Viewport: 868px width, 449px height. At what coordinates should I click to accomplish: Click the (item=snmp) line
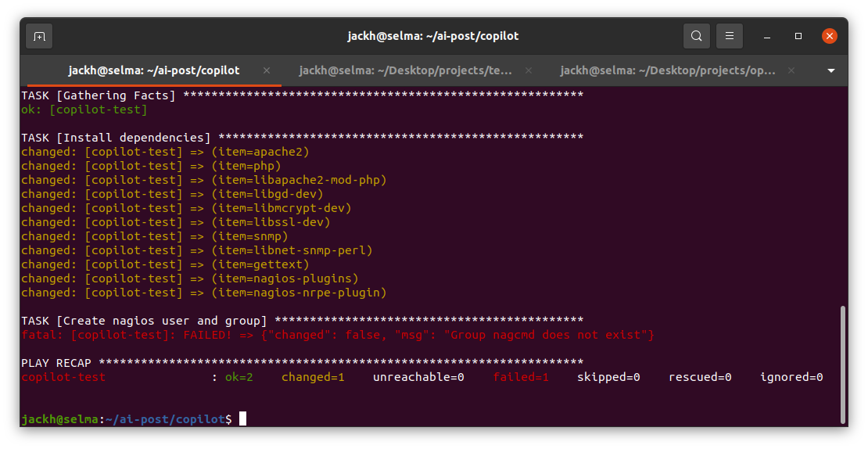155,236
